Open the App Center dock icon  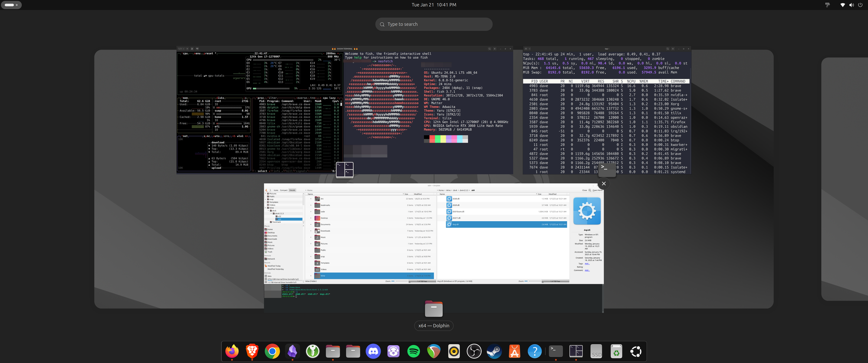pyautogui.click(x=514, y=351)
